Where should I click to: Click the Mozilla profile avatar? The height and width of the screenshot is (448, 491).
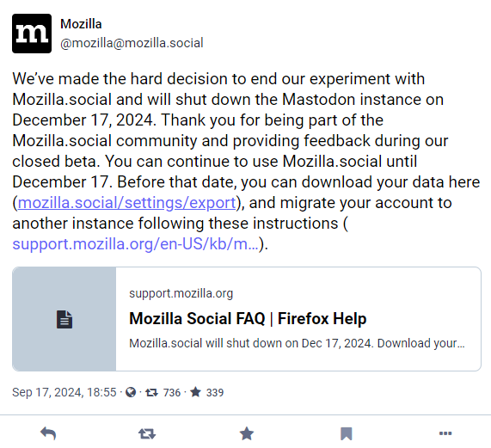tap(32, 34)
